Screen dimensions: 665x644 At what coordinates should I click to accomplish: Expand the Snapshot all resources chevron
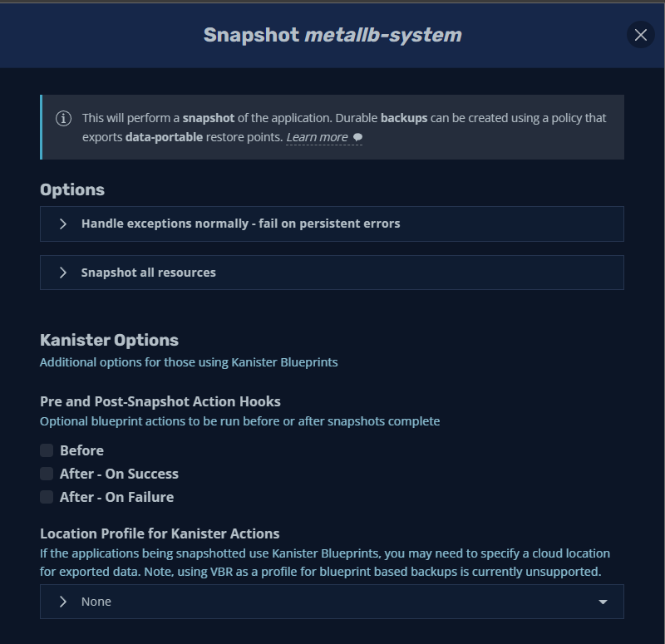click(63, 273)
